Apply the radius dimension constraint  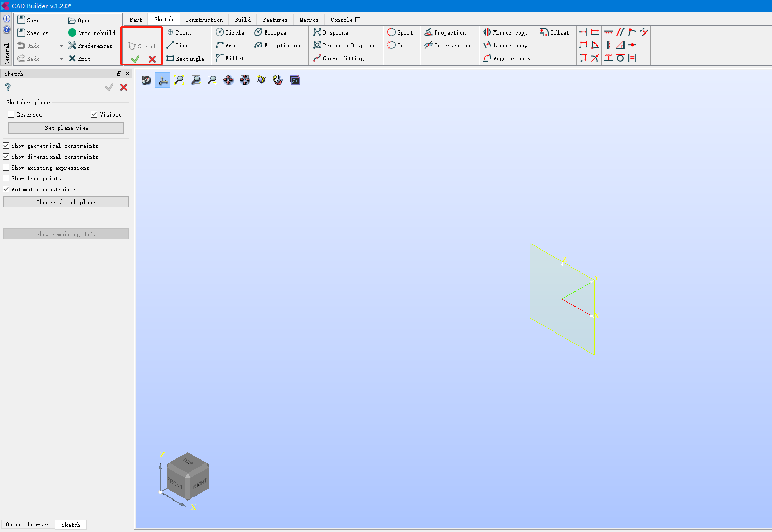click(x=595, y=58)
